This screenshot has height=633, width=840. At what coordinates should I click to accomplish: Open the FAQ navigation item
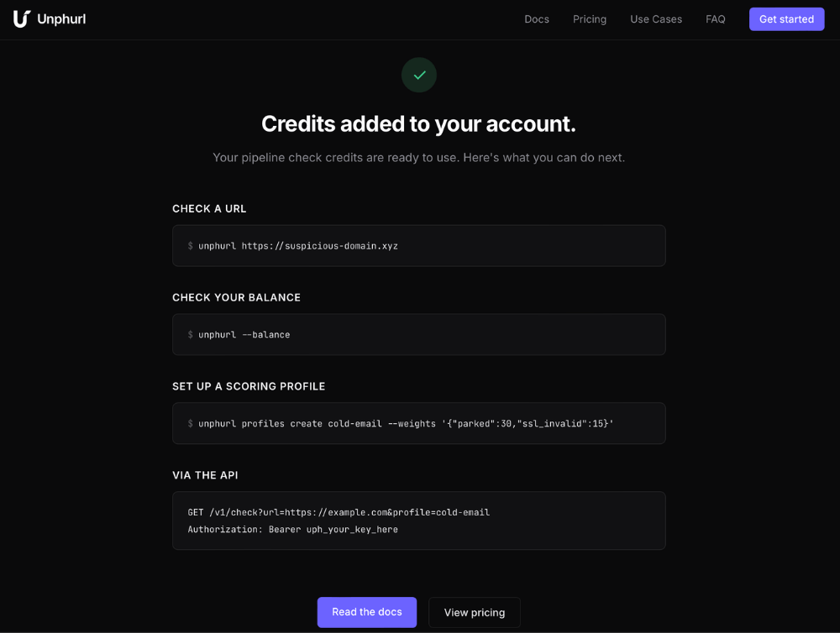pyautogui.click(x=715, y=19)
